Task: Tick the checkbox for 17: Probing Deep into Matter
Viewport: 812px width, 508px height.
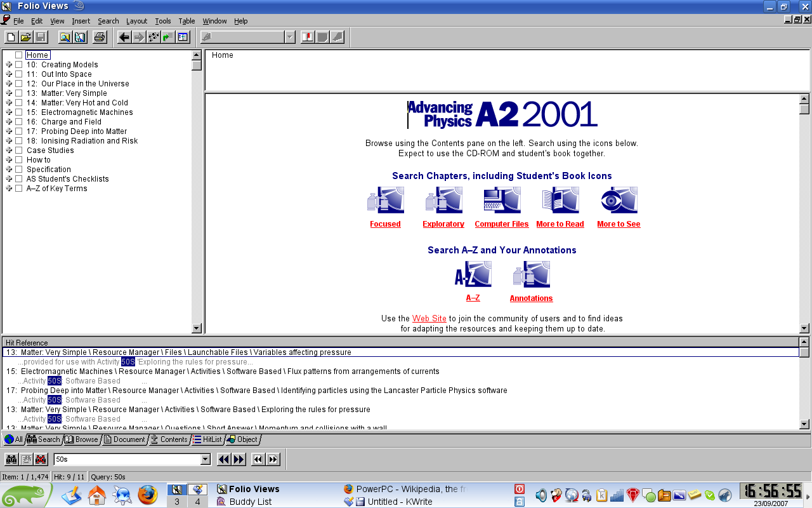Action: point(19,131)
